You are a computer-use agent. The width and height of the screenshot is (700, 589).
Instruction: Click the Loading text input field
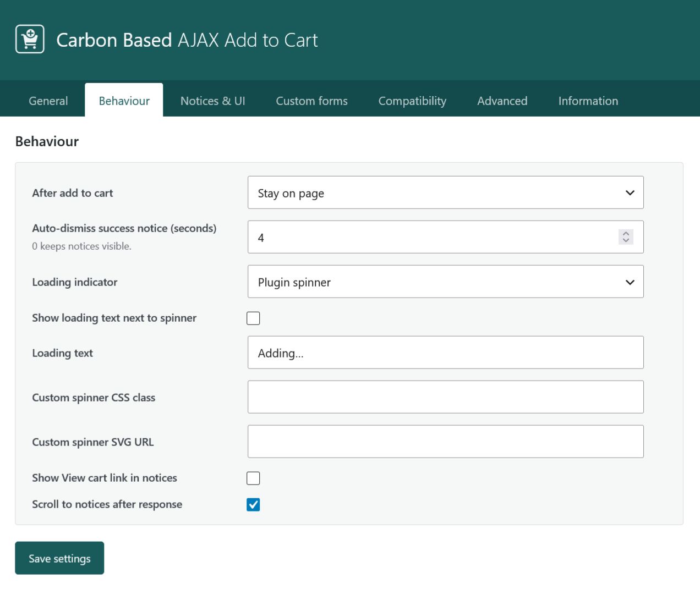445,353
